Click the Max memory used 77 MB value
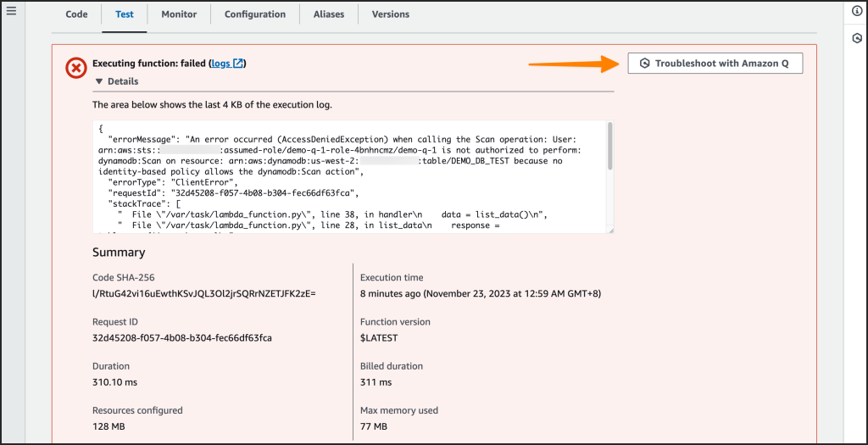 pos(374,426)
